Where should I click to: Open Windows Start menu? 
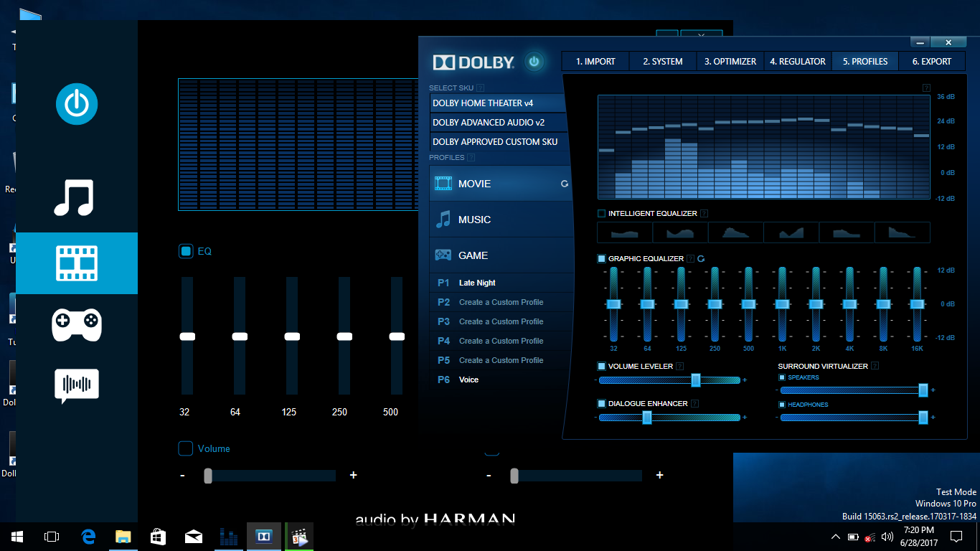17,536
